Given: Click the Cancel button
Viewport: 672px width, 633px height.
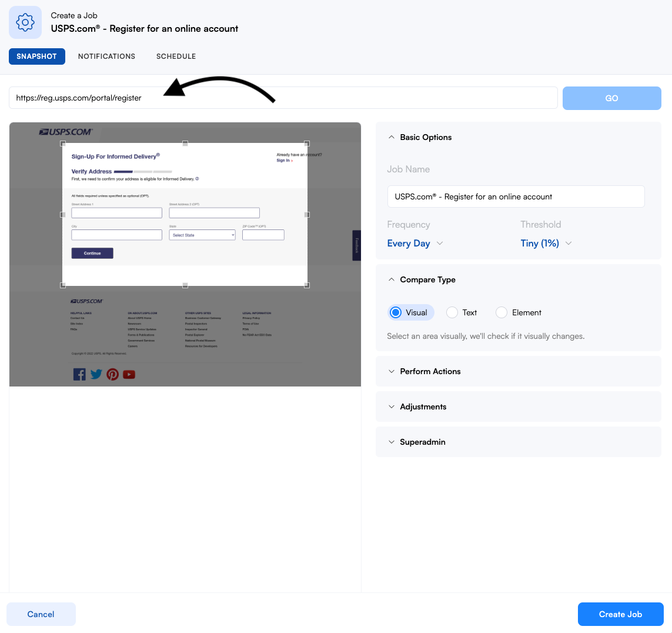Looking at the screenshot, I should tap(41, 614).
